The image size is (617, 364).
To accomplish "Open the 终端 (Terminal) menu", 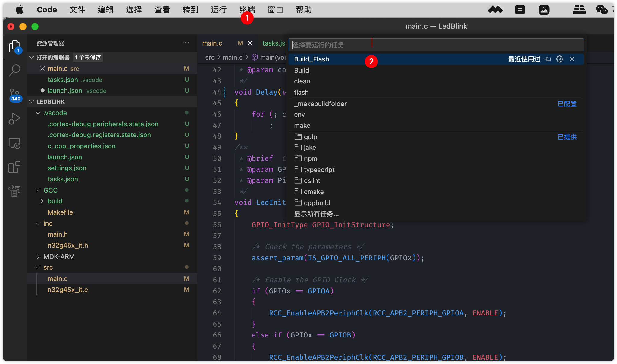I will coord(247,10).
